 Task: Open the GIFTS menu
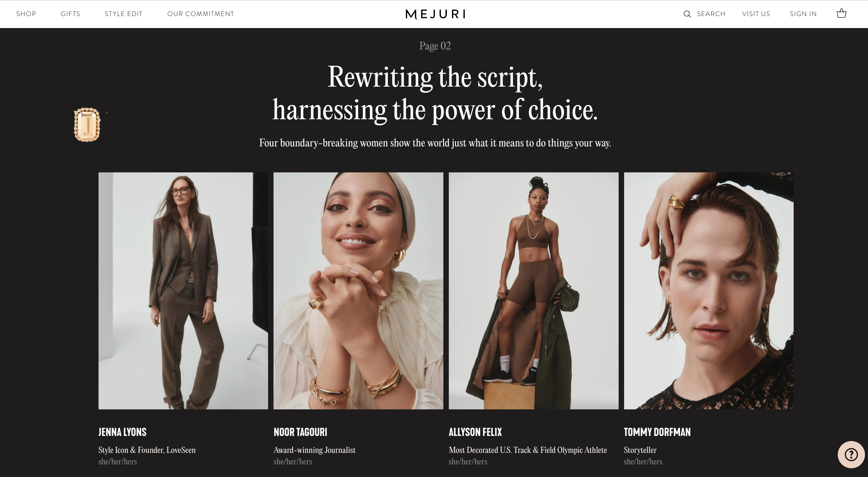pos(70,14)
